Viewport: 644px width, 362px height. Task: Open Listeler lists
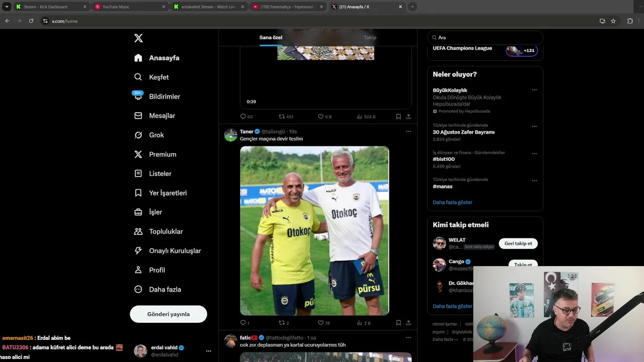point(152,173)
